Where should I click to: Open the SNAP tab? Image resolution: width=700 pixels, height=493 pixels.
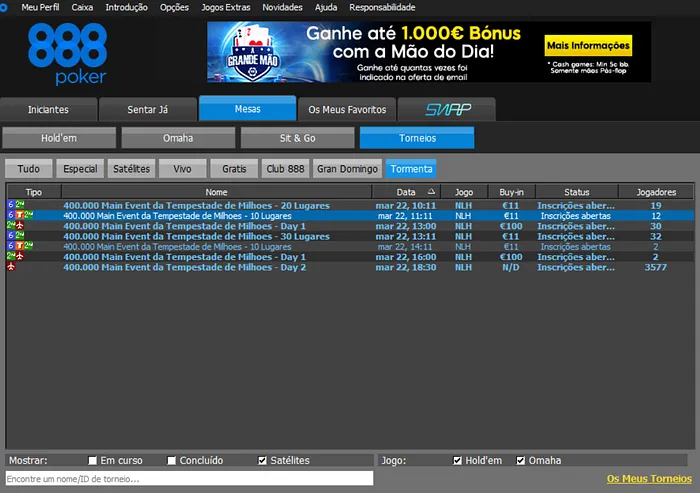click(x=446, y=109)
